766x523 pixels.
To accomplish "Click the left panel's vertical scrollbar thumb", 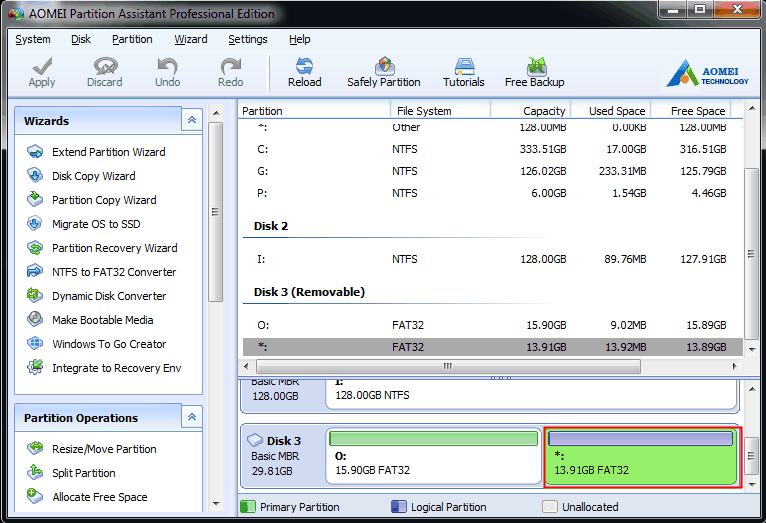I will [x=215, y=212].
